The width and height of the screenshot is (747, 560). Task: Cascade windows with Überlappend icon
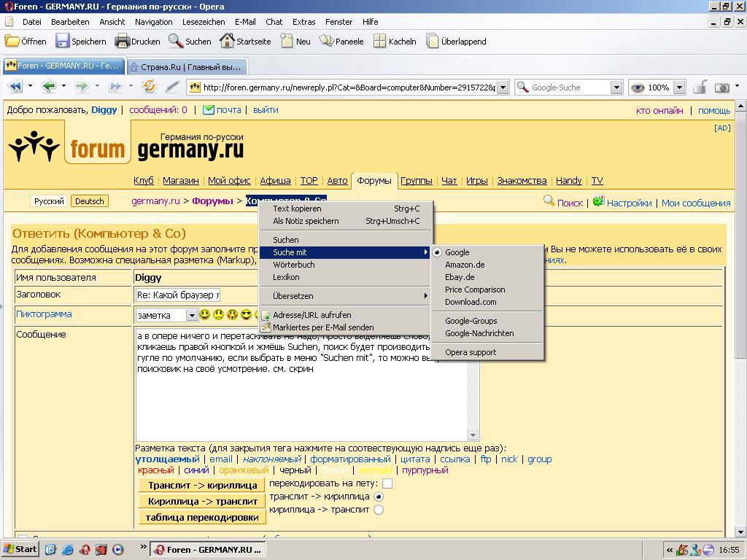click(432, 41)
